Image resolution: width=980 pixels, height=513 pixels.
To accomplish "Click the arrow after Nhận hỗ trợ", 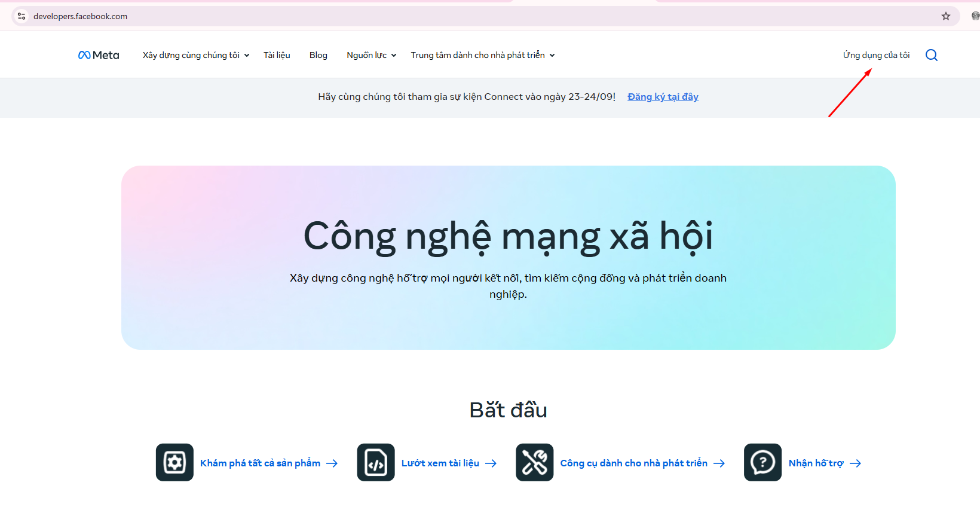I will click(x=856, y=463).
